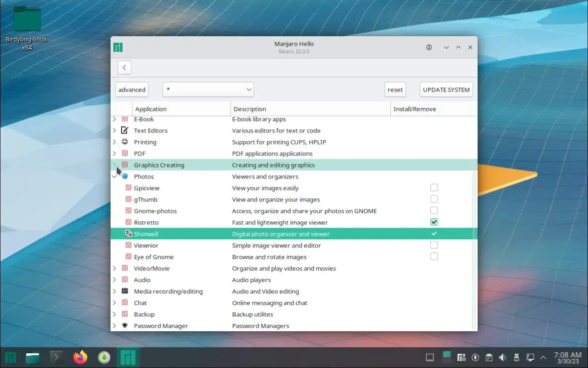Open the clock showing 7:08 AM
This screenshot has width=588, height=368.
(x=568, y=357)
